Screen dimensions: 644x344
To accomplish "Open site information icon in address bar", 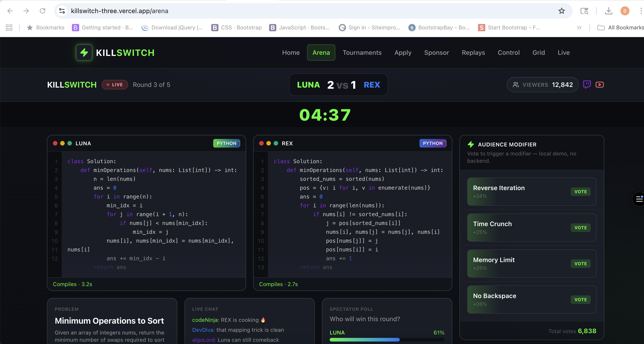I will [62, 11].
